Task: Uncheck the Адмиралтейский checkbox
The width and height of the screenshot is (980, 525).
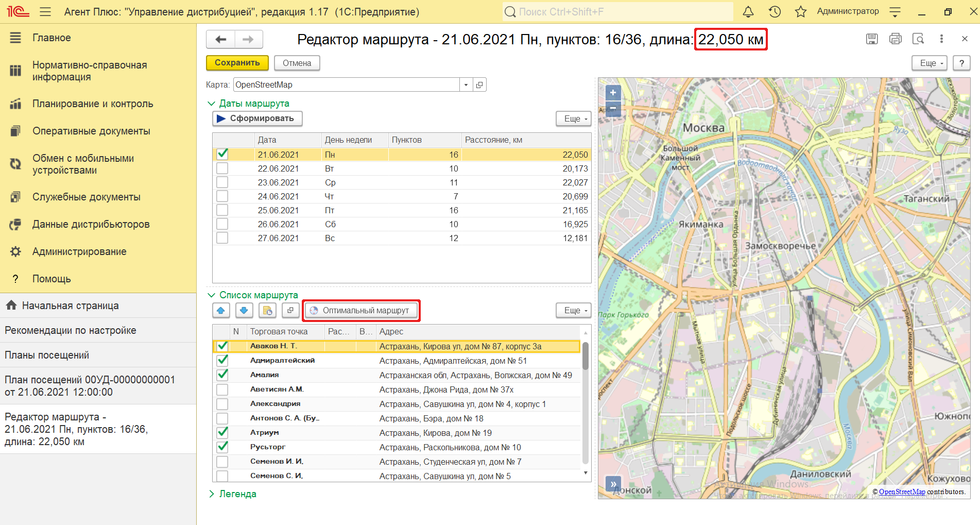Action: (x=222, y=360)
